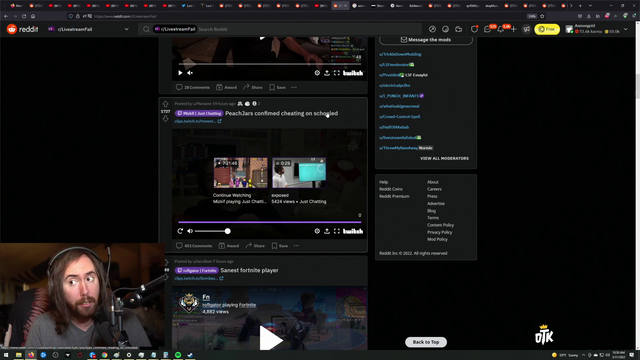Upvote the PeachJars post
The image size is (640, 360).
[165, 104]
